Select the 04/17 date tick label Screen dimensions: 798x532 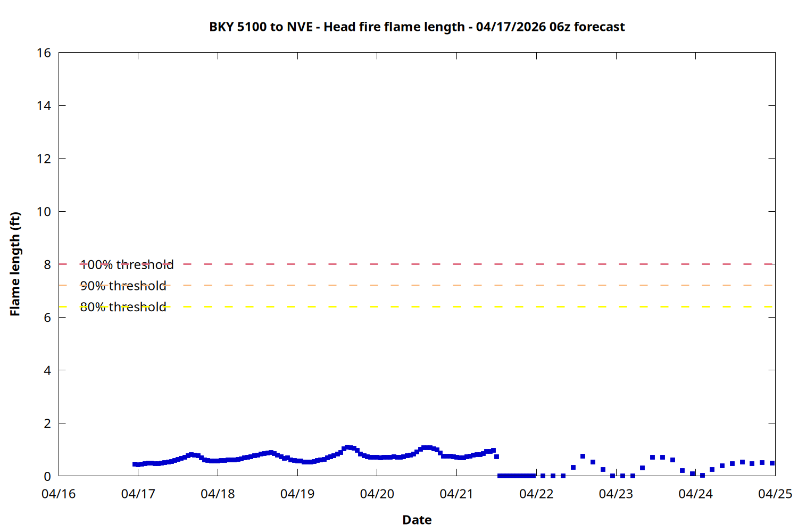(138, 494)
